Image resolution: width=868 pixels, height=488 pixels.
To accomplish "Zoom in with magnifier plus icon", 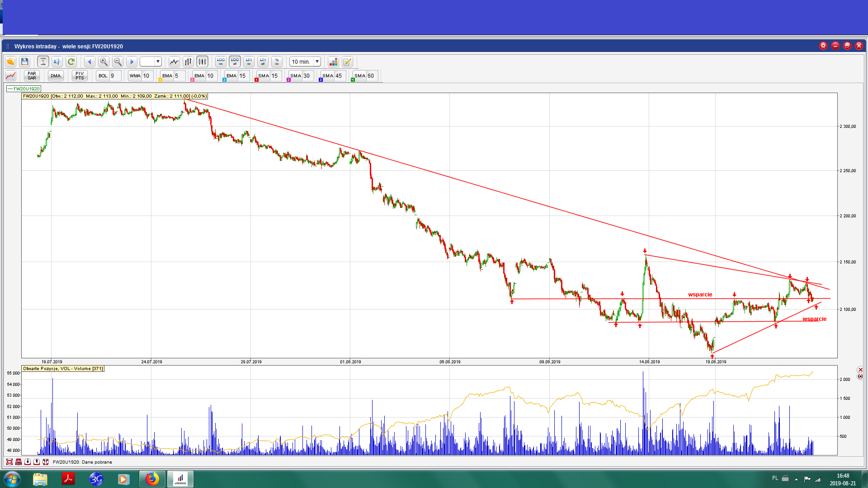I will [104, 62].
